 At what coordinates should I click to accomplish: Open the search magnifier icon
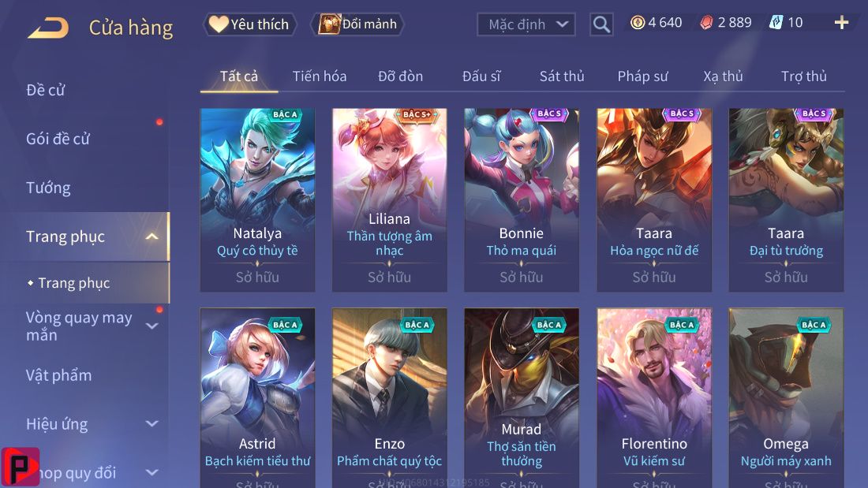tap(601, 24)
